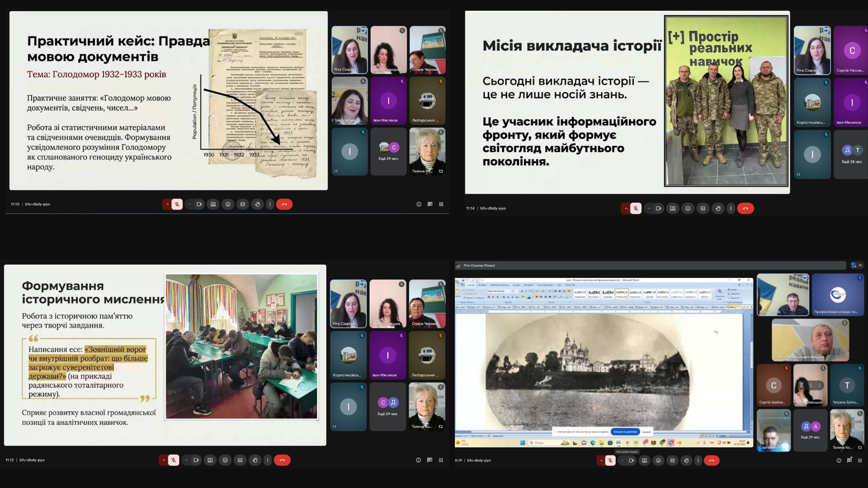868x488 pixels.
Task: Open meeting info below the 'Формування історичного мислення' slide
Action: tap(418, 460)
